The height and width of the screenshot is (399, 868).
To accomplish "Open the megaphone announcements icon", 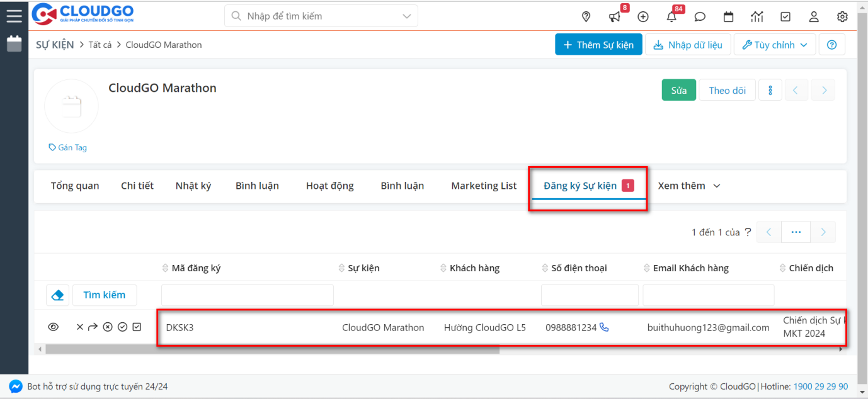I will 614,17.
